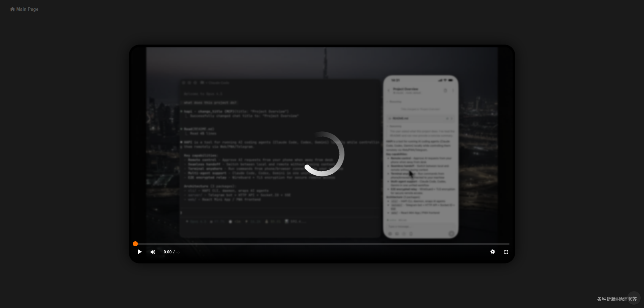The height and width of the screenshot is (308, 644).
Task: Click the 0:00 elapsed time display
Action: click(167, 252)
